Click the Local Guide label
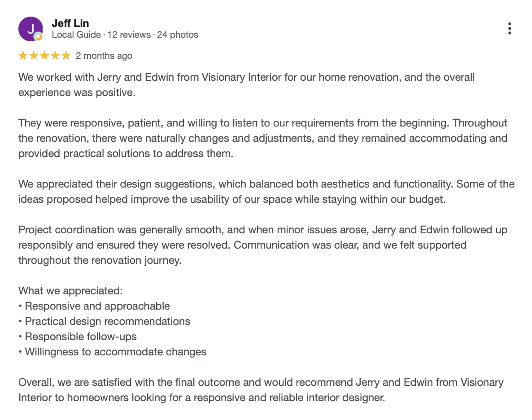Screen dimensions: 532x420 76,35
